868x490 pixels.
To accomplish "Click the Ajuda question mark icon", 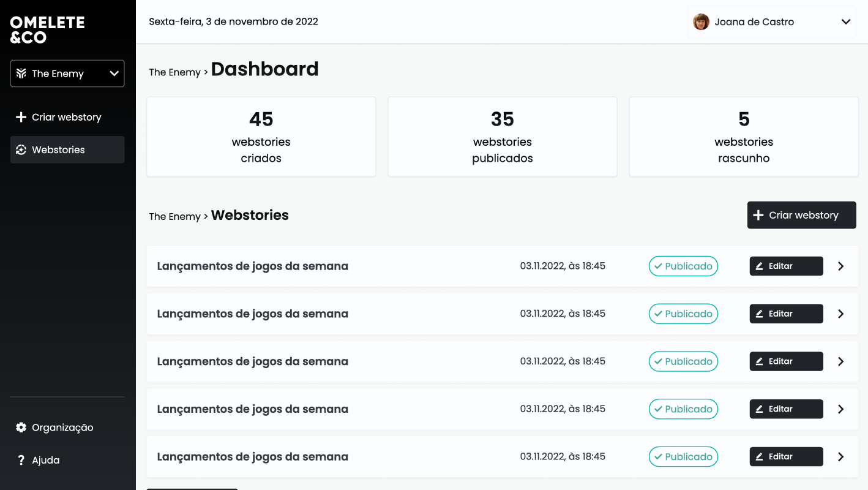I will [x=21, y=459].
